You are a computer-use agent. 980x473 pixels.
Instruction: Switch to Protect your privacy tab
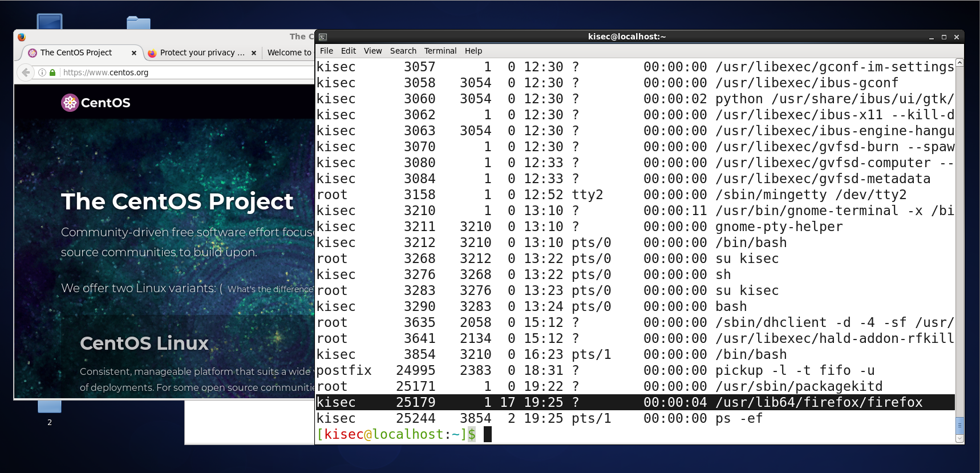[202, 52]
